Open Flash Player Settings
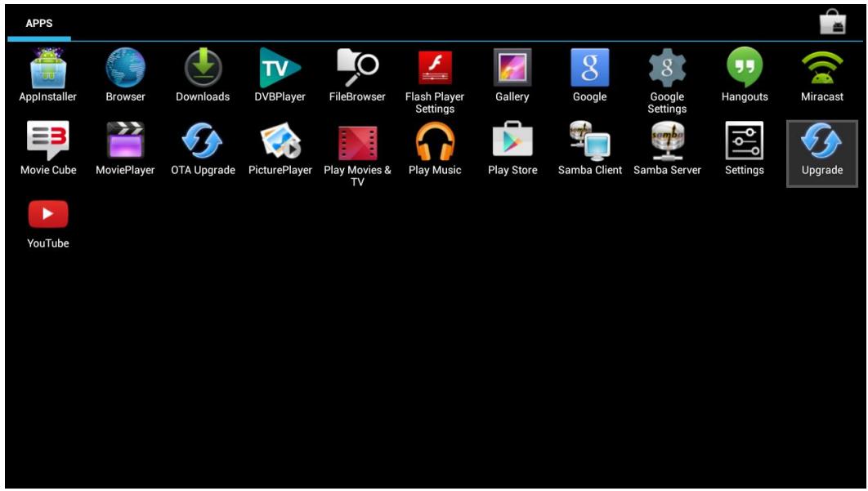 (435, 81)
